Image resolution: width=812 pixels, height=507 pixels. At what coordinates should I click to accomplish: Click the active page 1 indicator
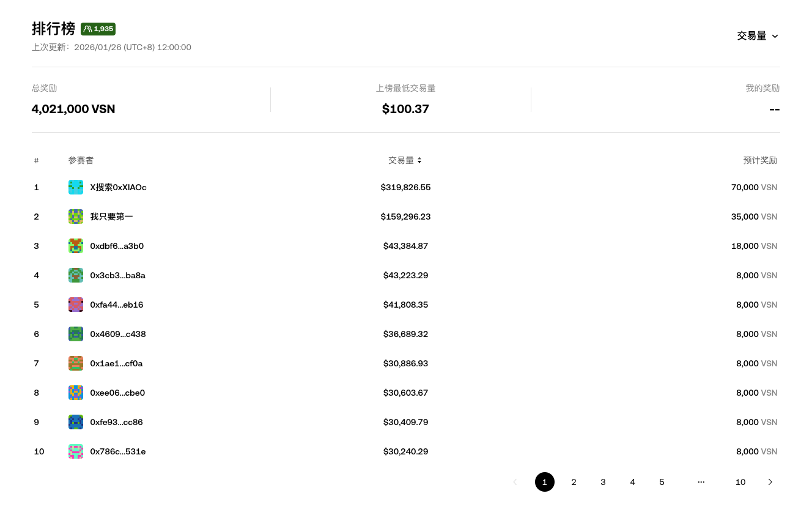tap(545, 482)
